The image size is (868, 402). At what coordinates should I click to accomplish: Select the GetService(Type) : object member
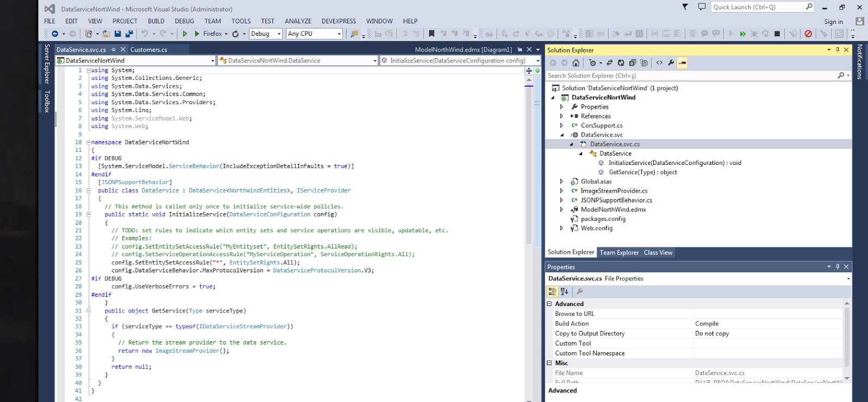pyautogui.click(x=643, y=172)
